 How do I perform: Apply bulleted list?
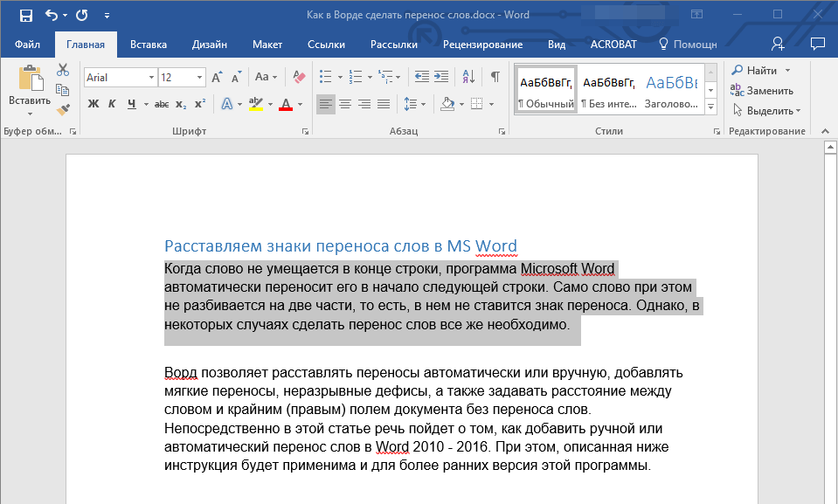325,77
